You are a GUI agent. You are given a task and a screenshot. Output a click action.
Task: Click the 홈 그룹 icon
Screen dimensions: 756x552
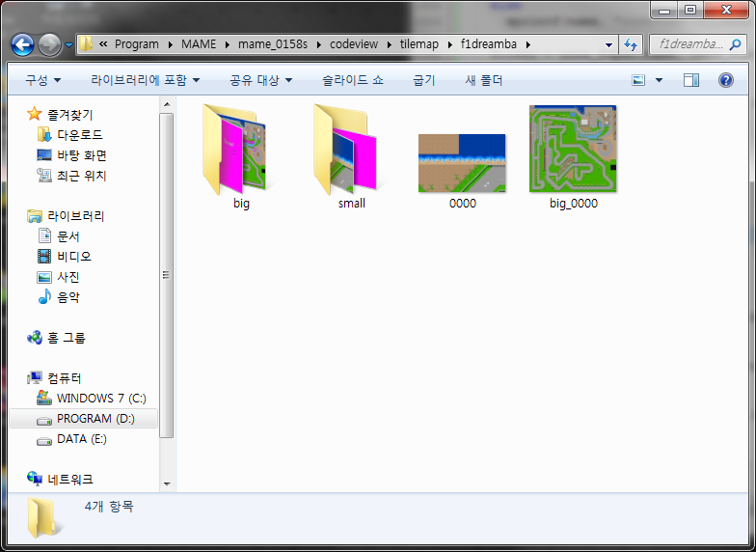[35, 338]
